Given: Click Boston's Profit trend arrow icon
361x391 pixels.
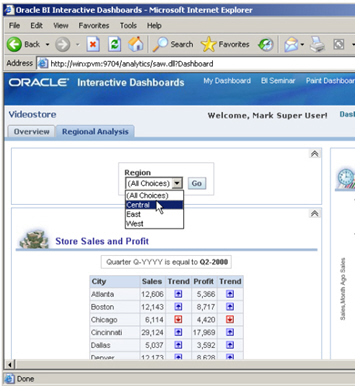Looking at the screenshot, I should [230, 307].
